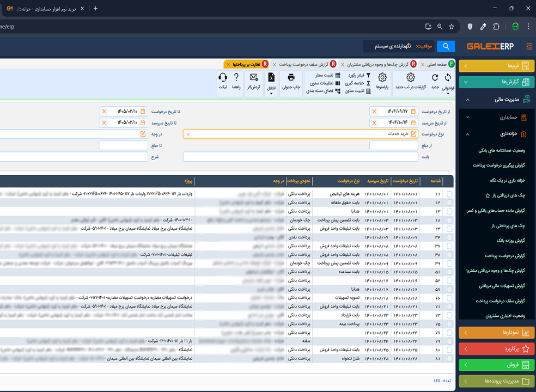Click the تثبیت سطر icon
This screenshot has height=392, width=536.
coord(338,75)
